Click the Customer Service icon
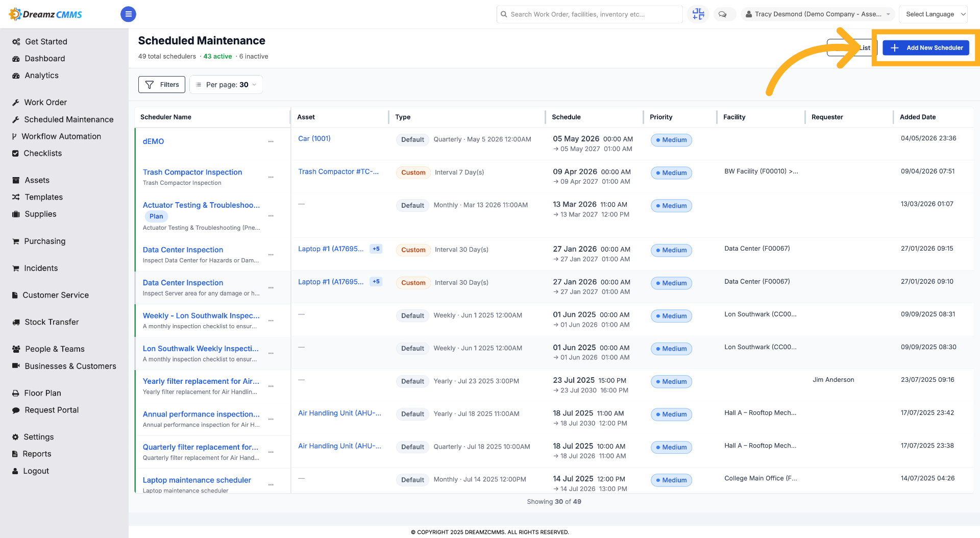980x538 pixels. [15, 295]
